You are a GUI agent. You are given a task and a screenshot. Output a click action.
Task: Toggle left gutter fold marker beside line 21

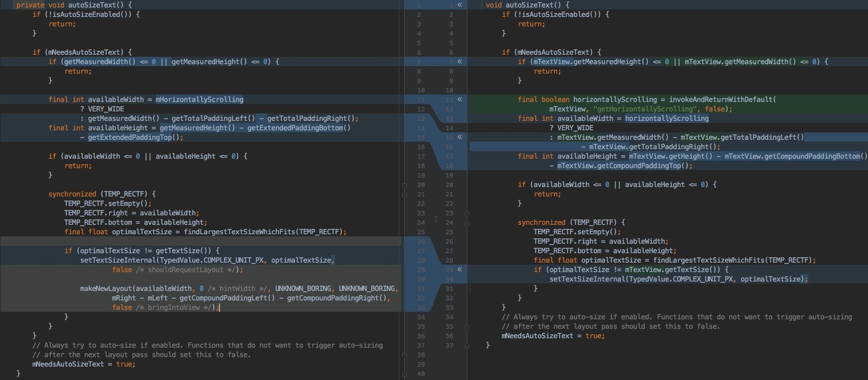tap(404, 194)
